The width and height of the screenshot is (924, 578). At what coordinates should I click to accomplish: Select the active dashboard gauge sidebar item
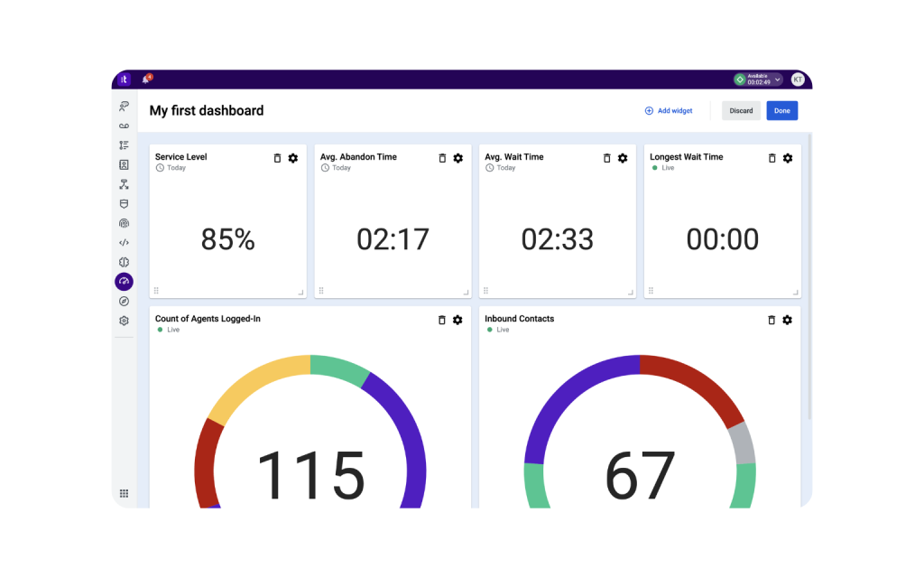(124, 282)
